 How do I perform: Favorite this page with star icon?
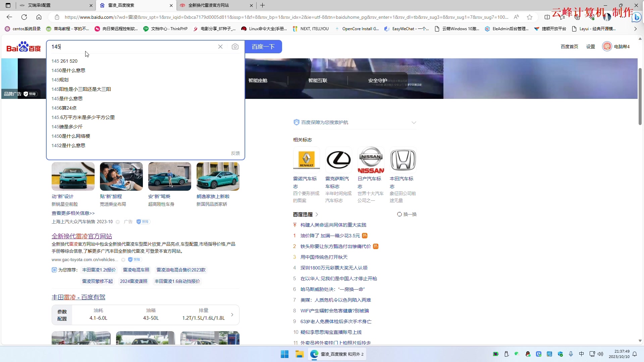click(530, 17)
